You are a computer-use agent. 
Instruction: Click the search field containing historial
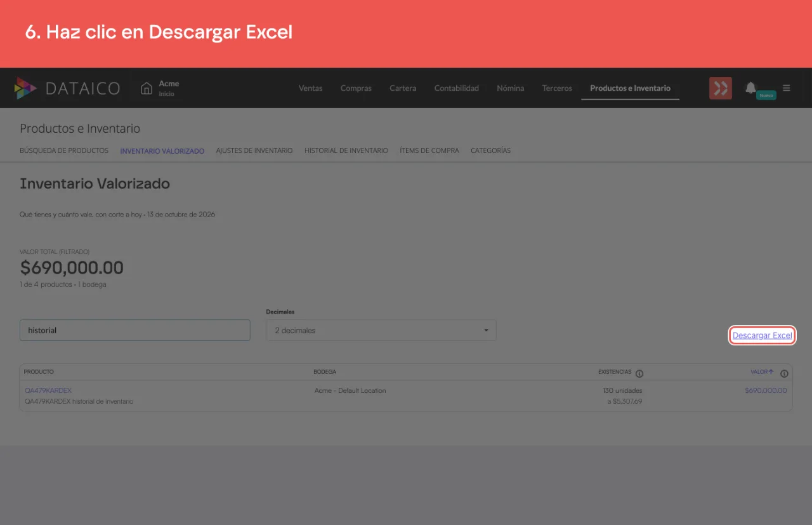click(135, 330)
